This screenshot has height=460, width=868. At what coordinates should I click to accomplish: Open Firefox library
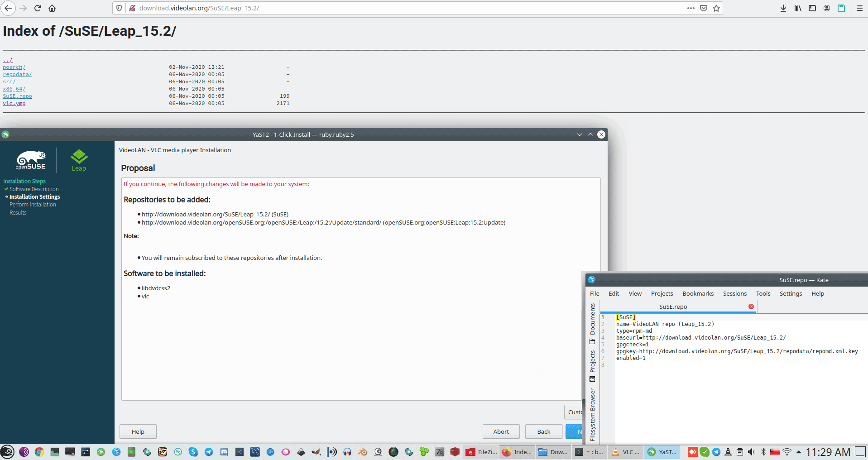click(798, 8)
